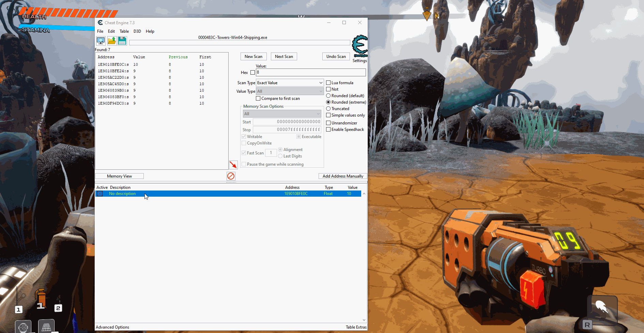This screenshot has height=333, width=644.
Task: Open Table Extras at bottom
Action: [356, 327]
